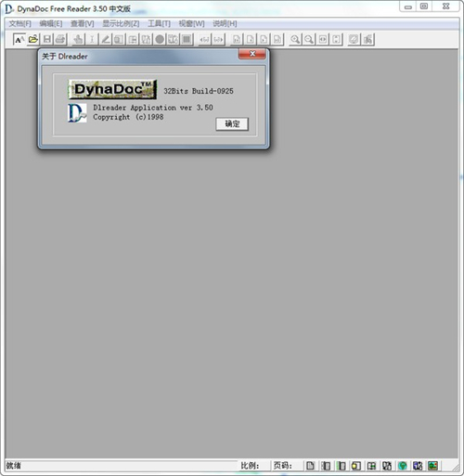Click the 就绪 status text
This screenshot has height=476, width=464.
[14, 466]
